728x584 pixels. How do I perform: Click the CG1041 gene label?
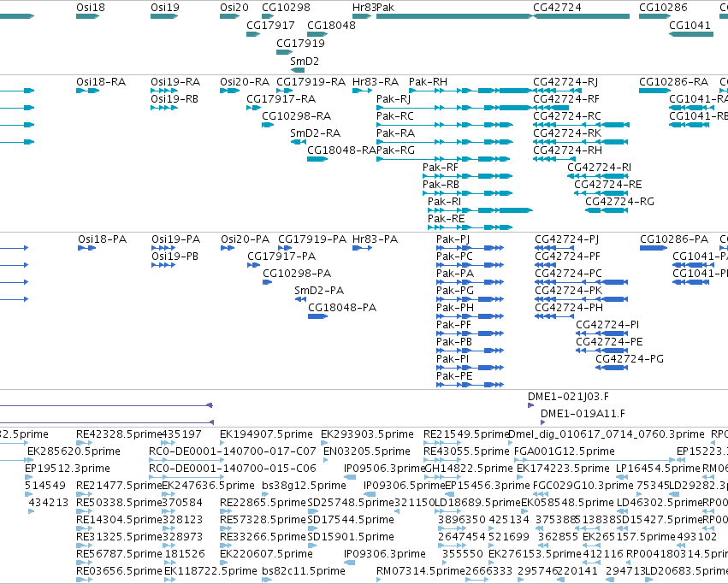click(x=690, y=26)
